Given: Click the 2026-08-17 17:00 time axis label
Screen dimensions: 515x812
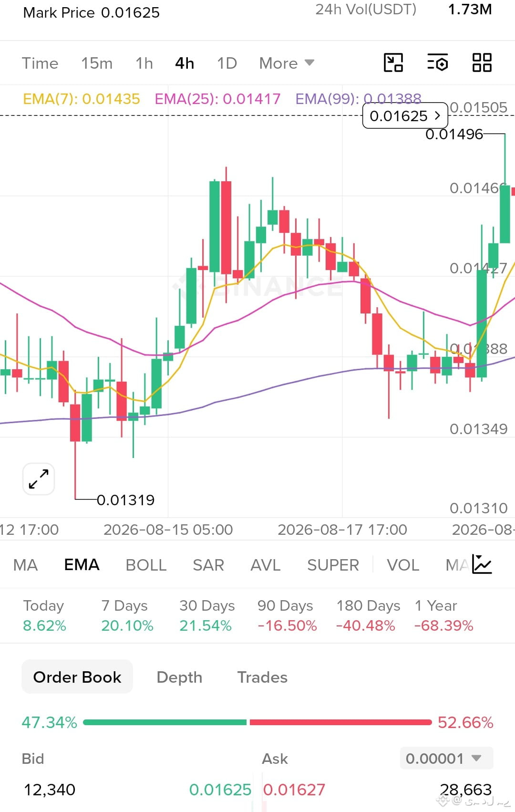Looking at the screenshot, I should (342, 530).
